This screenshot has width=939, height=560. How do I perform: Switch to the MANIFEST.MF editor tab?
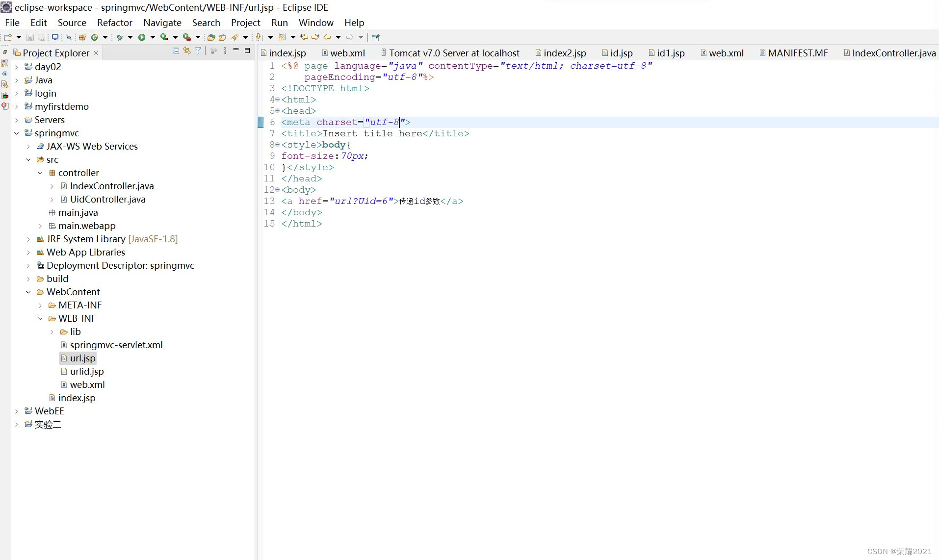(x=794, y=53)
